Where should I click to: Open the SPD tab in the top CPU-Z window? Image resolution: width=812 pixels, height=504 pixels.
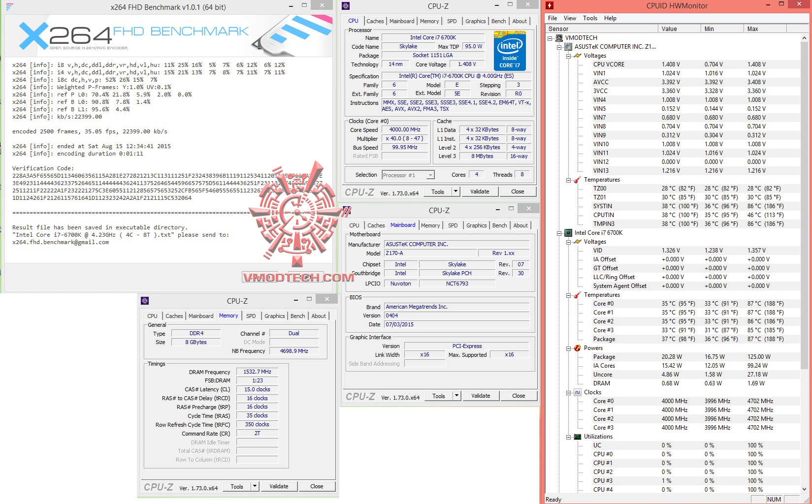(x=452, y=21)
